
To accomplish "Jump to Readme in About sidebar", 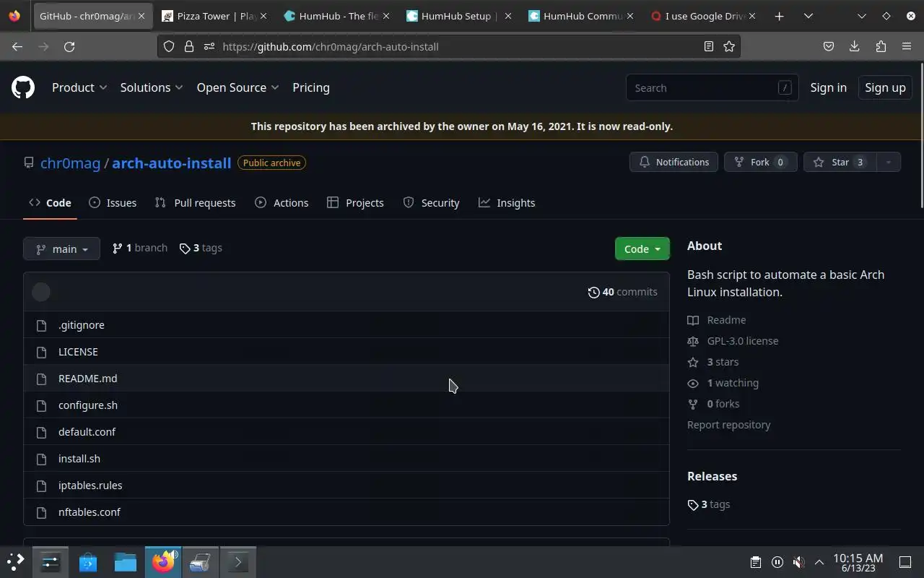I will (x=717, y=320).
